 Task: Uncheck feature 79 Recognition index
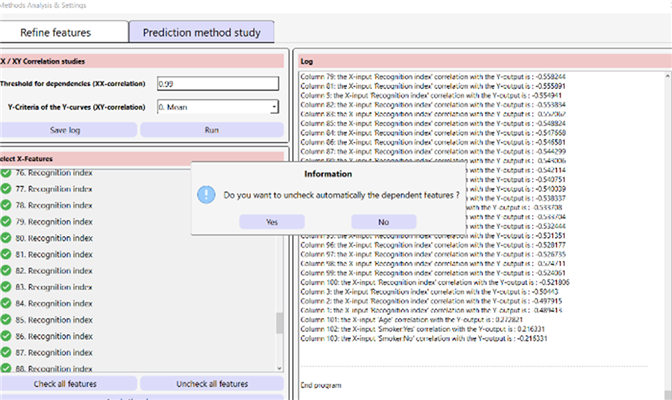click(x=6, y=221)
